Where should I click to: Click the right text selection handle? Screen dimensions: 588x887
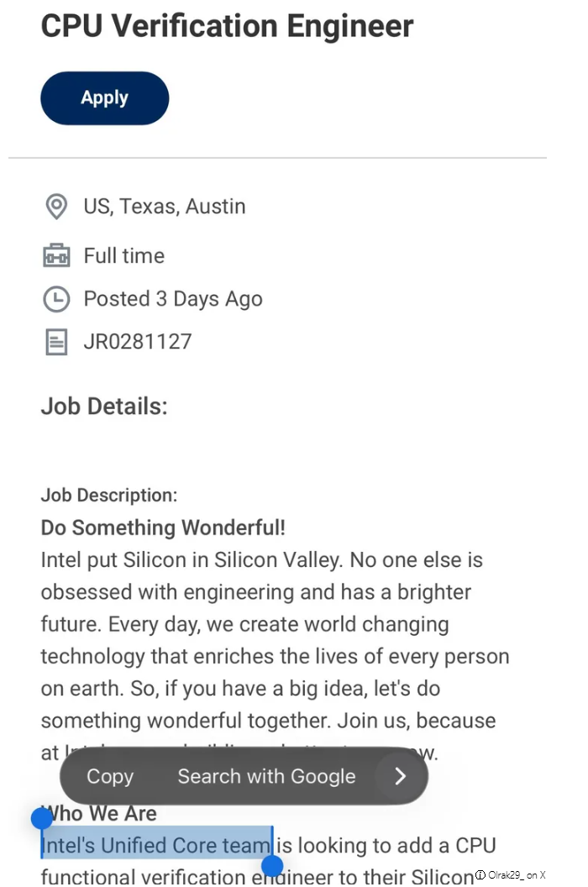tap(272, 866)
